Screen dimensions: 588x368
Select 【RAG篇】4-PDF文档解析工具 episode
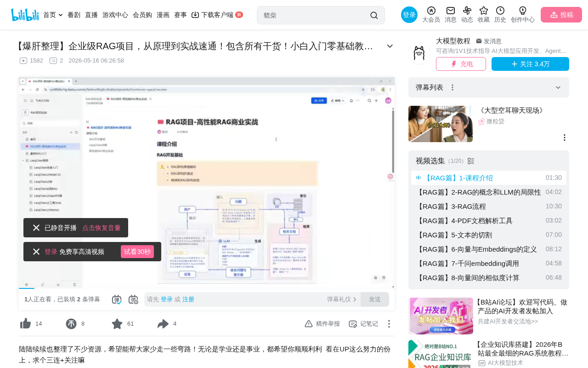pyautogui.click(x=489, y=221)
